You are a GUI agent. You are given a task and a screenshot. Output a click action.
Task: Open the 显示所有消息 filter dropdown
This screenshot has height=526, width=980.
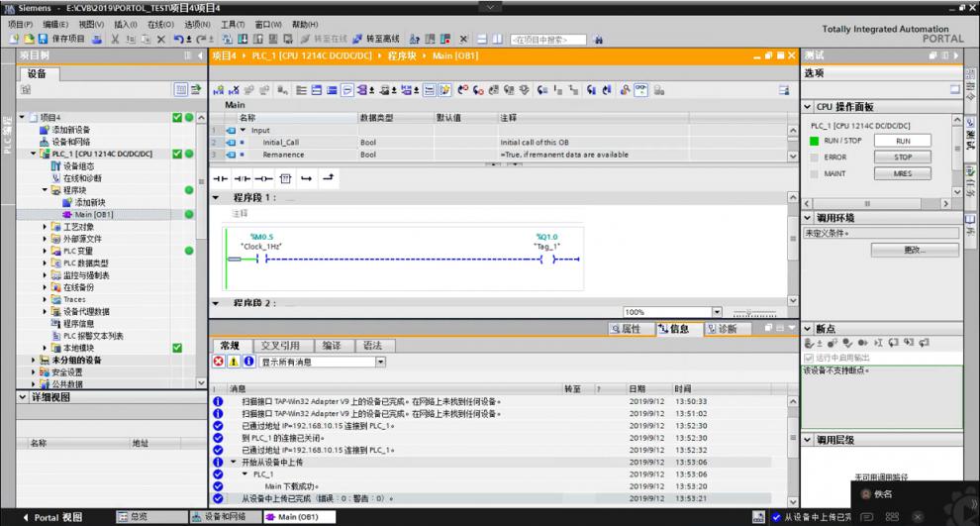pos(381,362)
